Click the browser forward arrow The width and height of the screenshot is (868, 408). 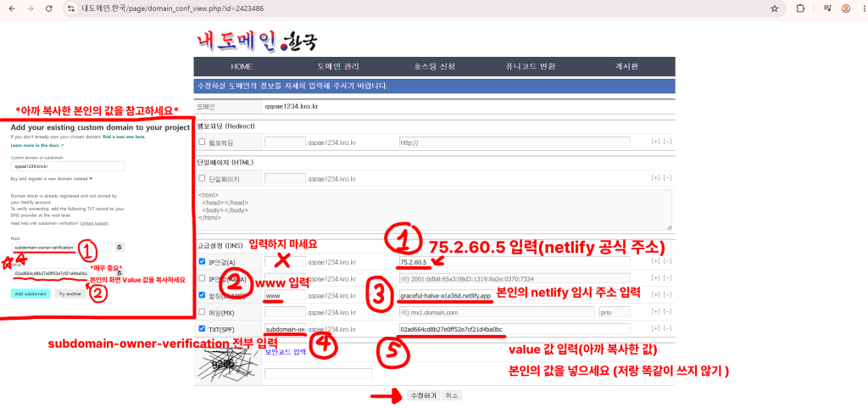[31, 8]
